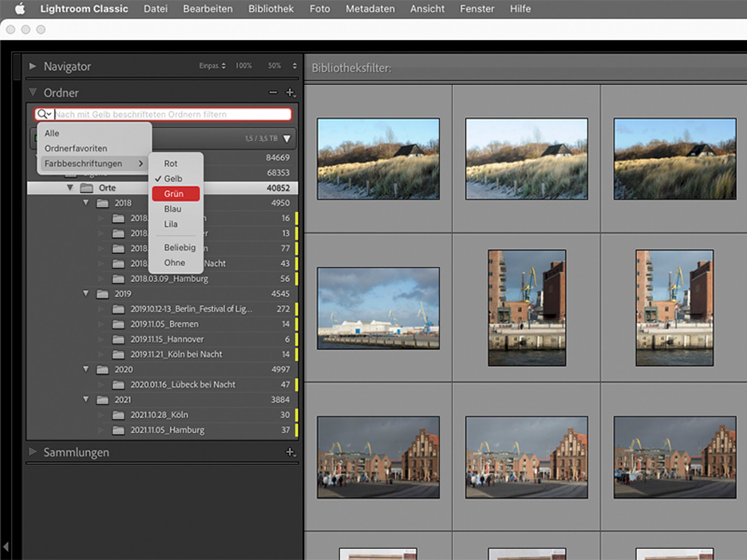Select folder 2021.11.05_Hamburg
Image resolution: width=747 pixels, height=560 pixels.
167,430
